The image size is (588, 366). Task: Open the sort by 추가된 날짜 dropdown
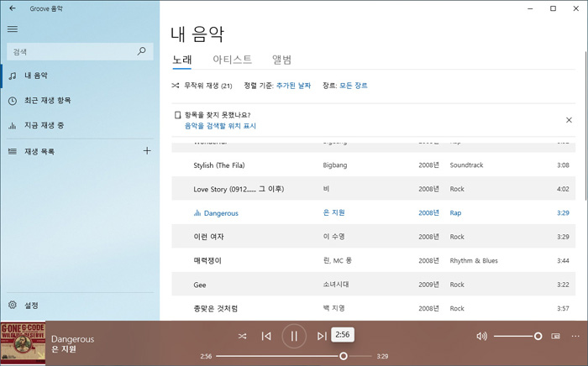[293, 86]
